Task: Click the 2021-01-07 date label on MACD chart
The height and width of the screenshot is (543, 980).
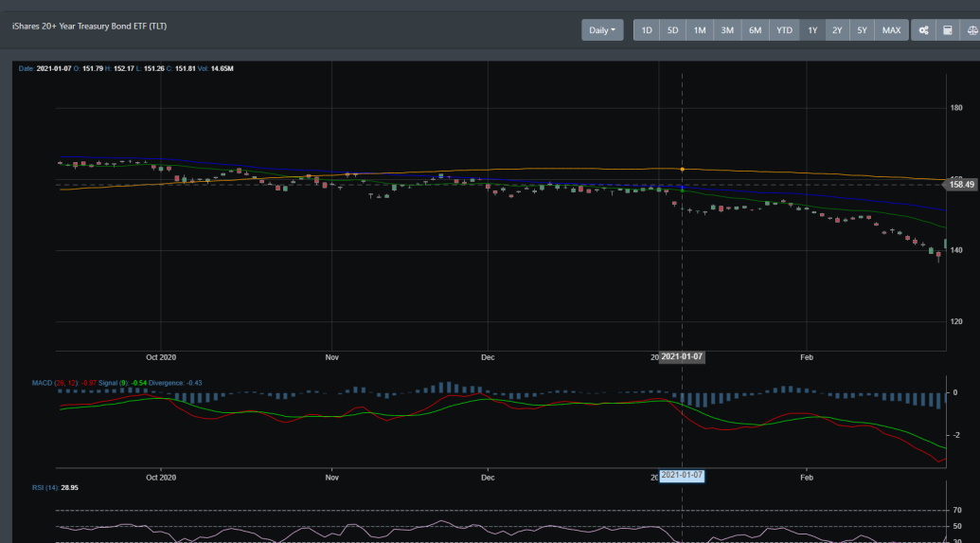Action: click(682, 476)
